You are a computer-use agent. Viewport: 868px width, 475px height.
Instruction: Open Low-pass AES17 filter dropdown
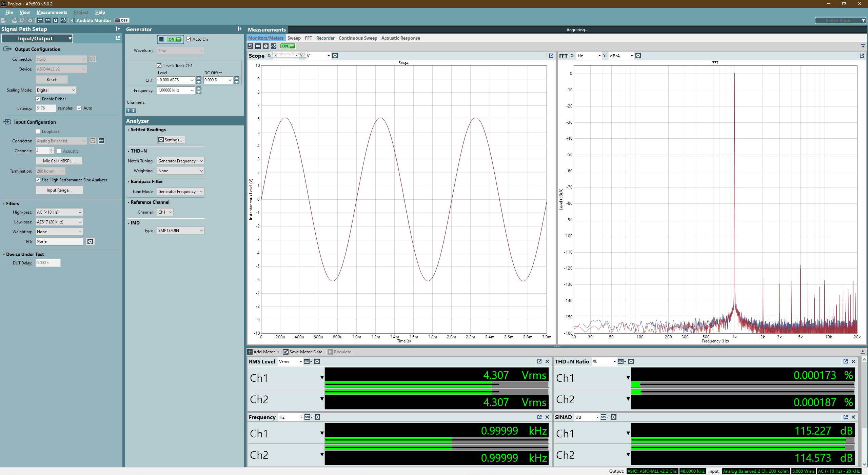tap(59, 222)
